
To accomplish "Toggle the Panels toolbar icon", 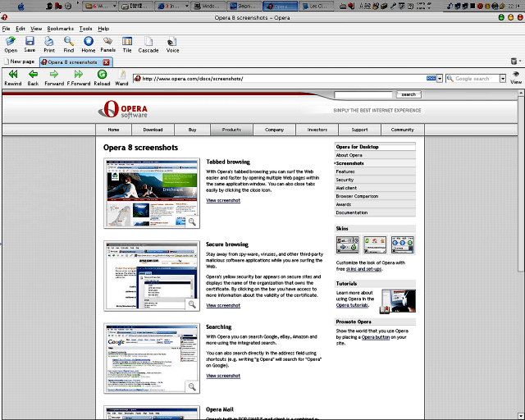I will [x=107, y=41].
